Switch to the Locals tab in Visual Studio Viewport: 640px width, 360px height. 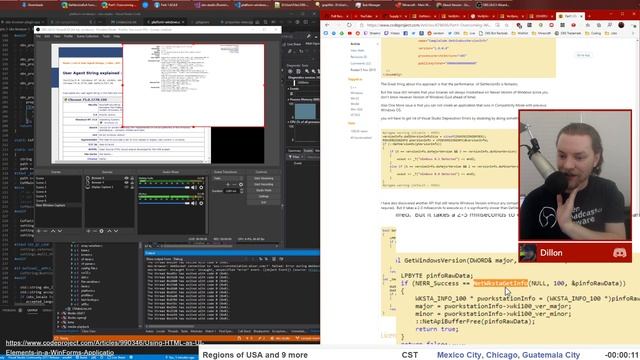coord(161,331)
